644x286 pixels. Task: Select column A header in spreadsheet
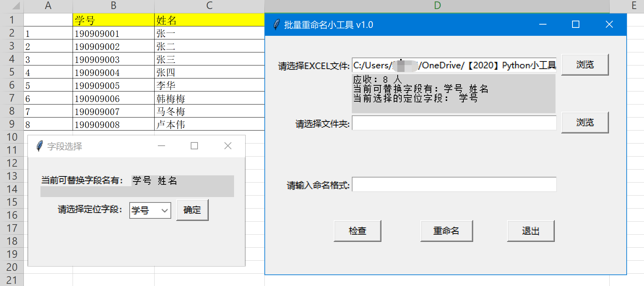tap(48, 6)
